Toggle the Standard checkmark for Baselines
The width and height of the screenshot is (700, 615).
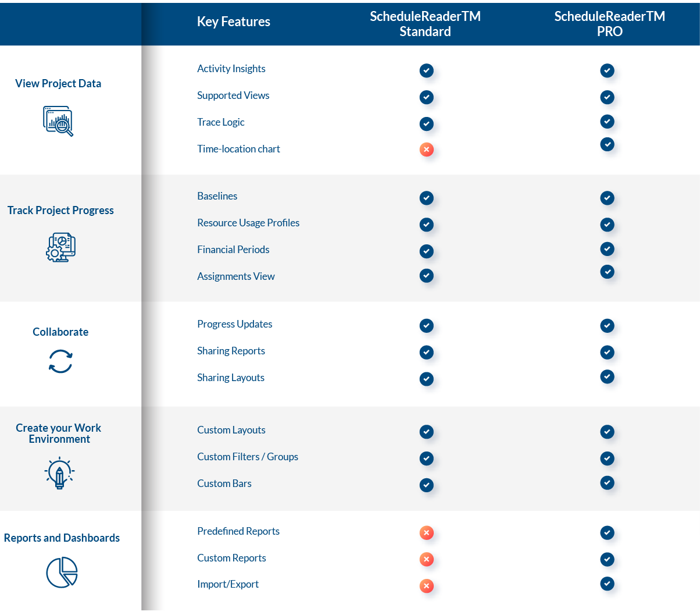click(426, 198)
